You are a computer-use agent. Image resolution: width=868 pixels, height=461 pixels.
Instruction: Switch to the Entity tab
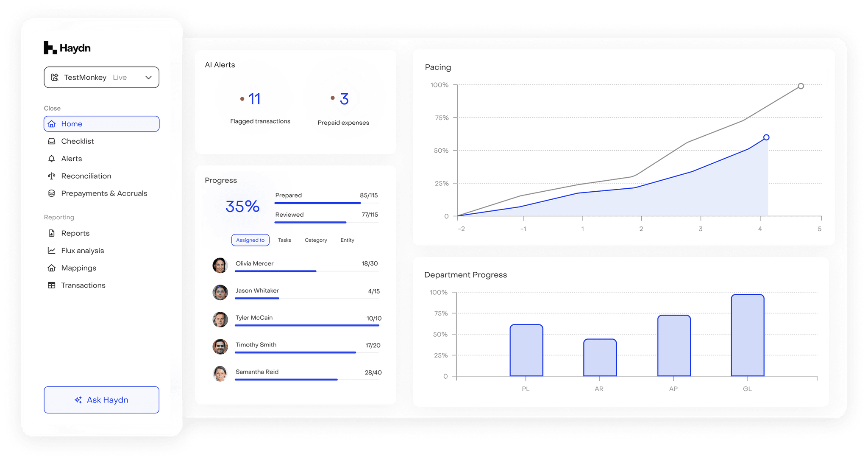point(347,240)
